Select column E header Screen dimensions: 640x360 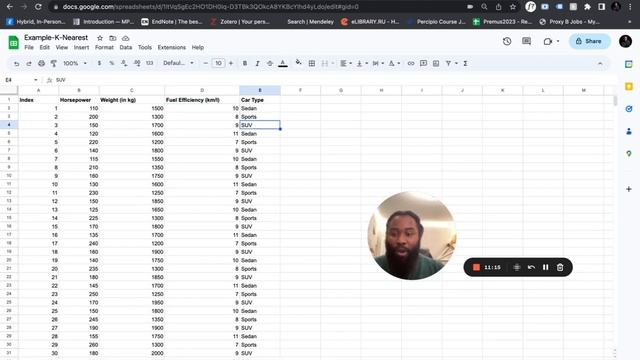coord(260,90)
